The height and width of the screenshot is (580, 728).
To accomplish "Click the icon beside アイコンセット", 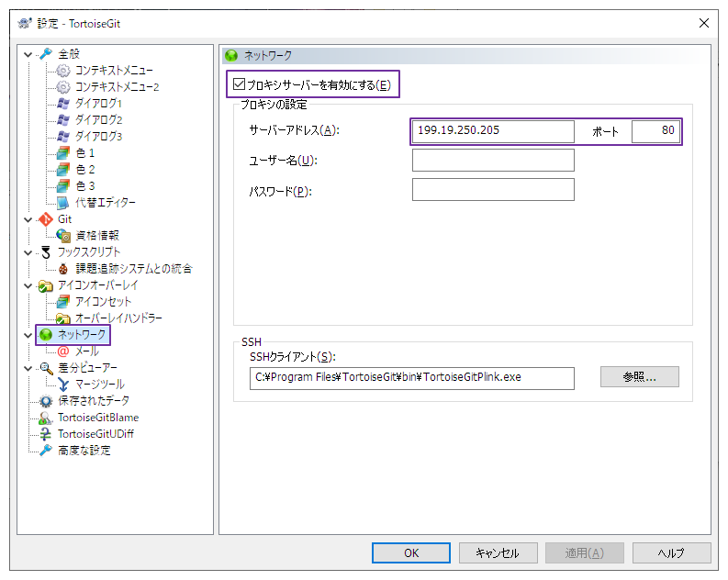I will coord(63,302).
